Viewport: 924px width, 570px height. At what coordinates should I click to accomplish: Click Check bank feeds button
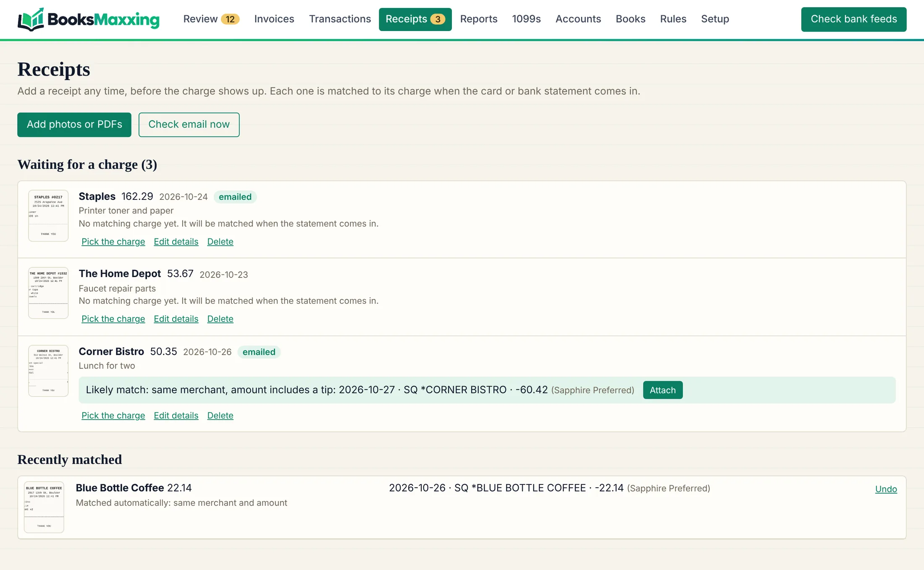853,19
